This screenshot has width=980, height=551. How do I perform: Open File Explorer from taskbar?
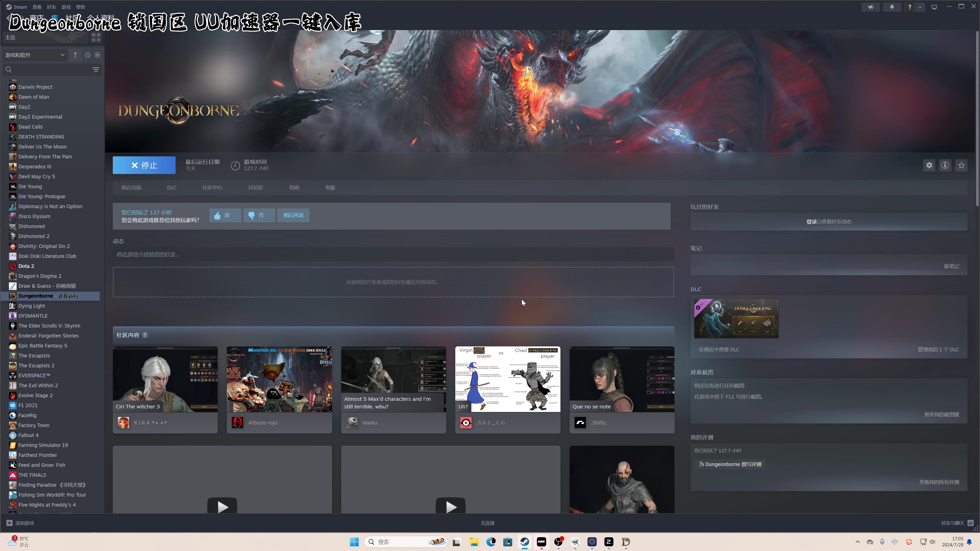click(x=474, y=542)
